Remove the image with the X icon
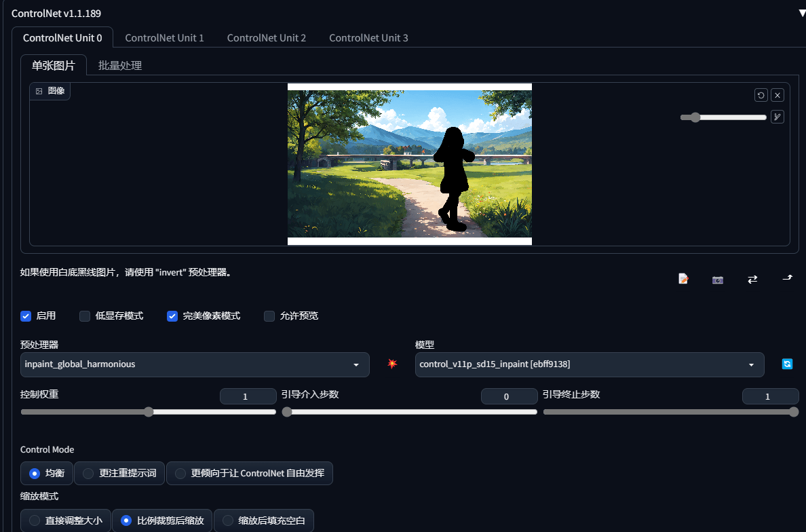The width and height of the screenshot is (806, 532). click(x=778, y=95)
